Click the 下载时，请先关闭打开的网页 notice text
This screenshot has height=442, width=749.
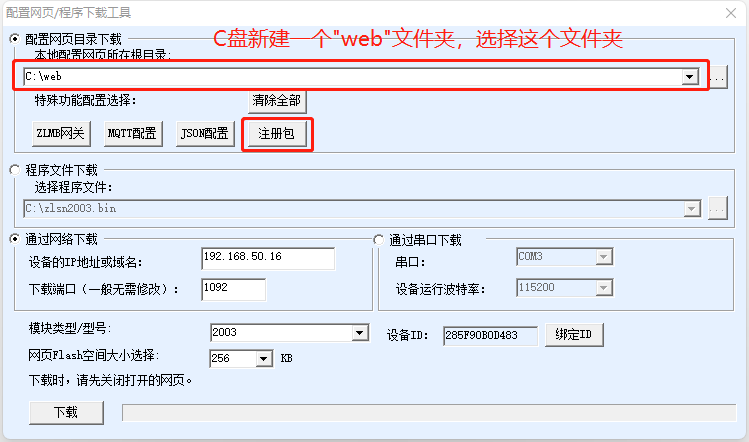110,381
